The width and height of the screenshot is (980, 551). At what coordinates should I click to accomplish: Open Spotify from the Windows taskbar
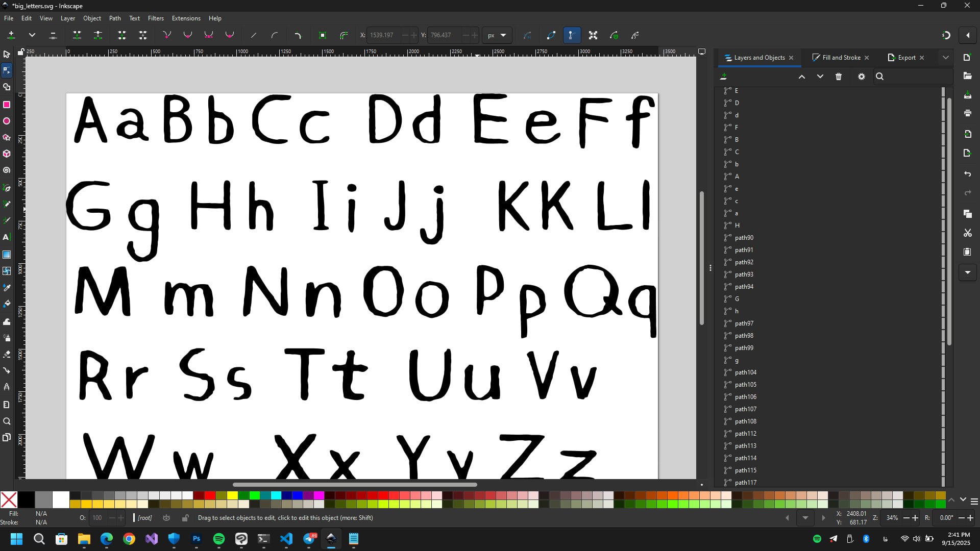pos(219,539)
